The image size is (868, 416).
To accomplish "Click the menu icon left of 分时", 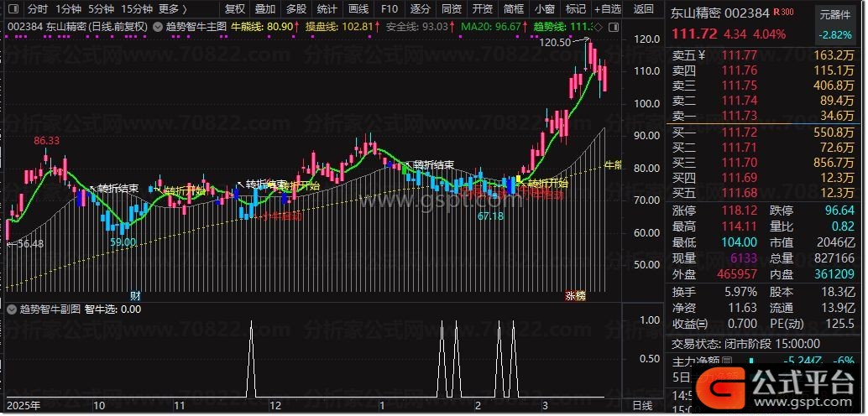I will (x=13, y=9).
